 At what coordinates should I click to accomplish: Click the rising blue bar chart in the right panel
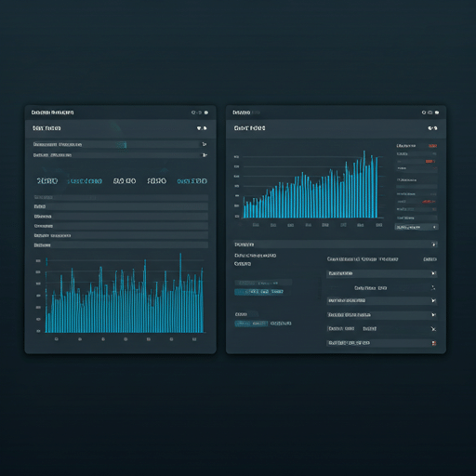311,185
